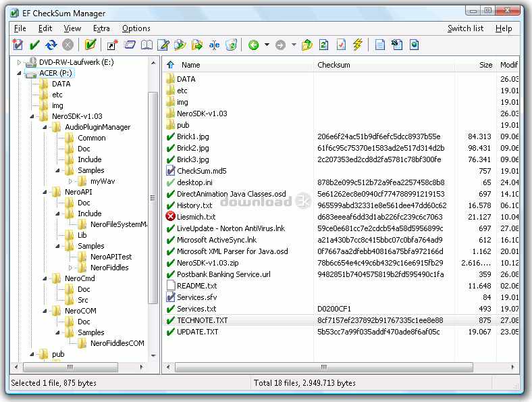532x402 pixels.
Task: Expand the NeroFiddles folder node
Action: click(71, 268)
